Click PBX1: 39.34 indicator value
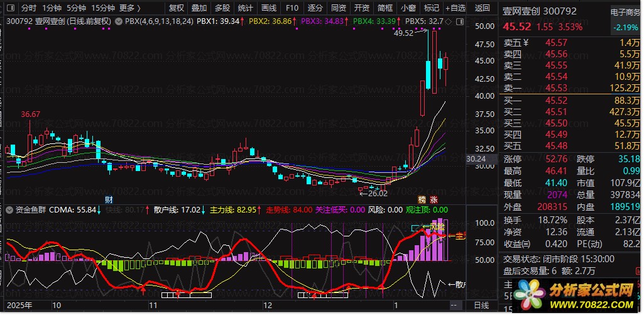 click(x=217, y=21)
